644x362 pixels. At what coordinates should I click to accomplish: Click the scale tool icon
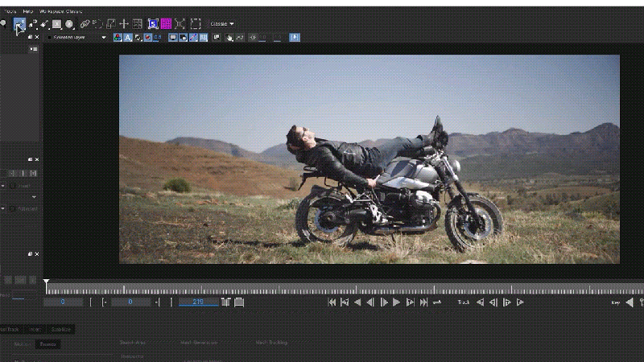(110, 24)
